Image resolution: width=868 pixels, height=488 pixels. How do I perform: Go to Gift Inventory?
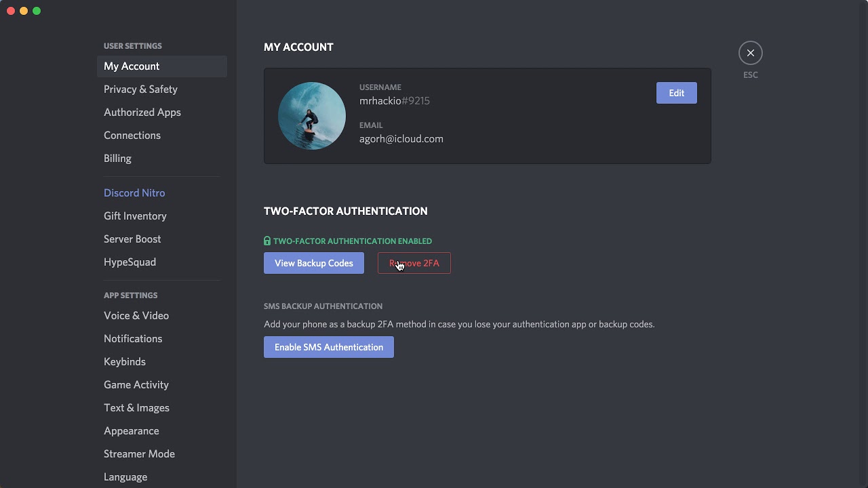[x=161, y=216]
